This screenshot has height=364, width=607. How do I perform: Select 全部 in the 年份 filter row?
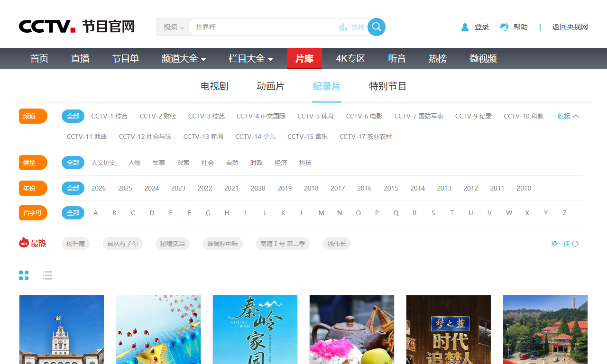tap(73, 188)
